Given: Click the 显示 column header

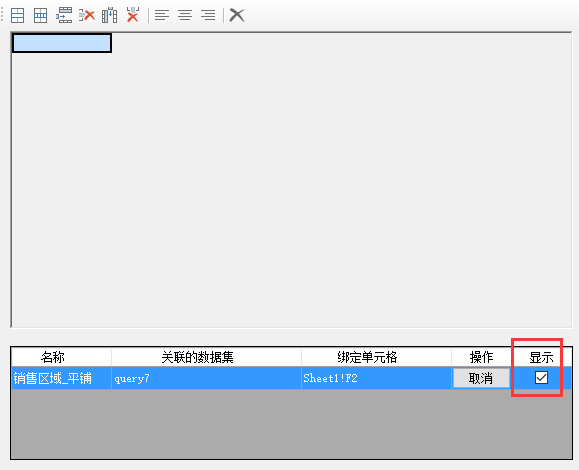Looking at the screenshot, I should coord(541,357).
